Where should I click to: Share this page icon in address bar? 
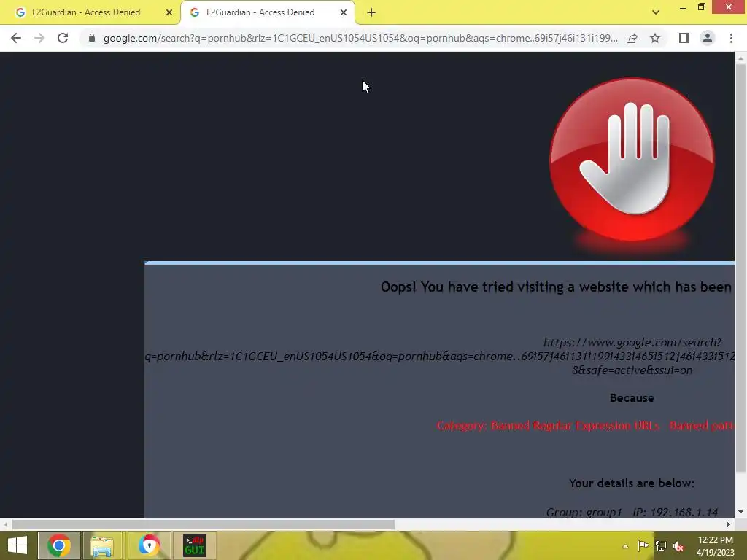632,38
